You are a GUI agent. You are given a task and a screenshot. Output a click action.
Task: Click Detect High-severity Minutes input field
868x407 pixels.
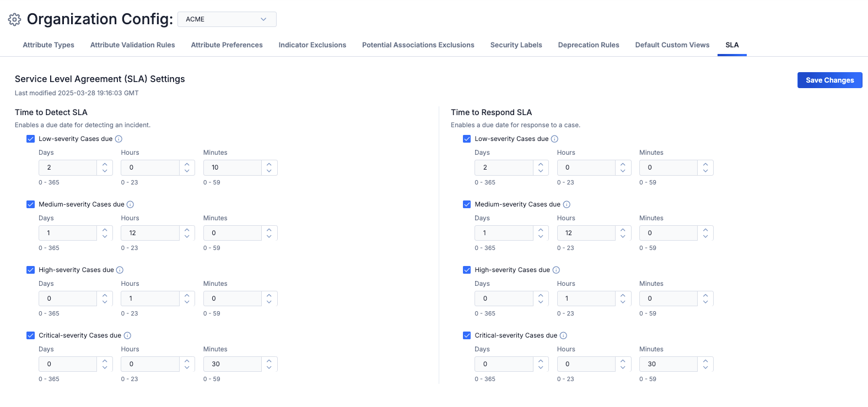coord(233,299)
